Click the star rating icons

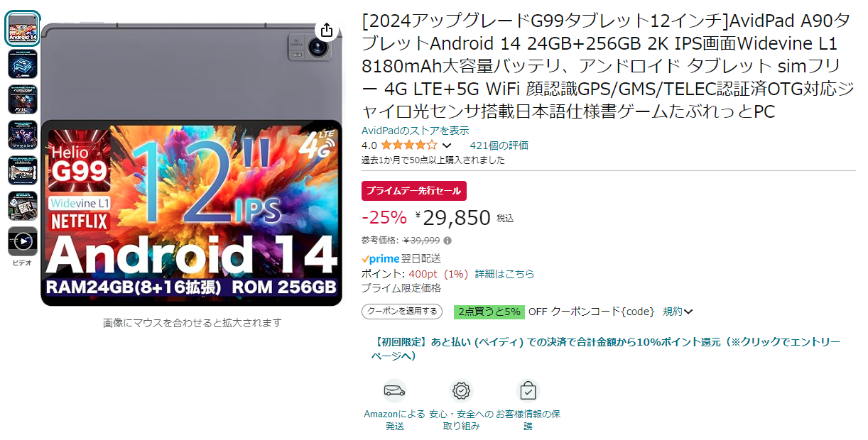click(x=409, y=145)
